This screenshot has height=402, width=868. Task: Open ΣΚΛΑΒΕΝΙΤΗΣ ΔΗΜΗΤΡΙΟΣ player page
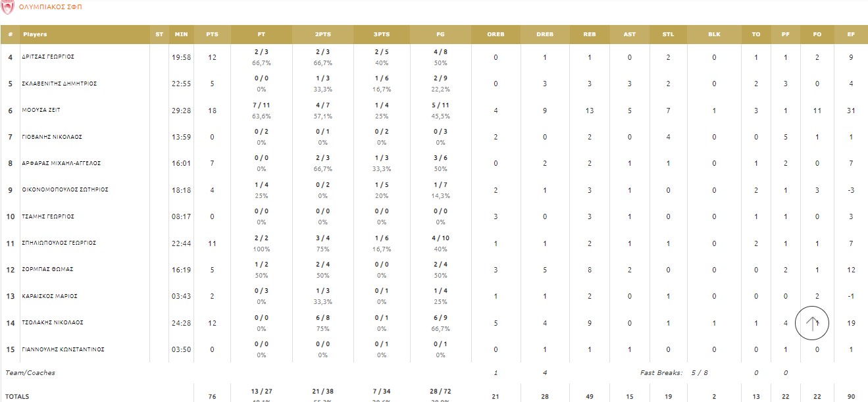pyautogui.click(x=59, y=84)
